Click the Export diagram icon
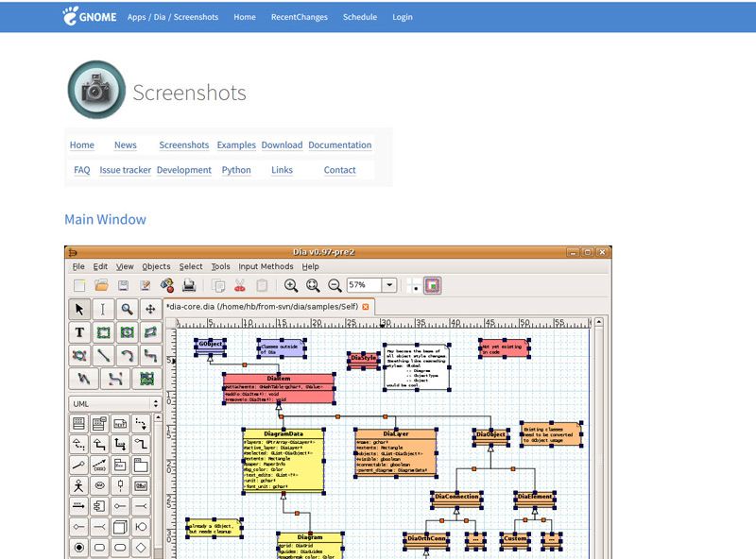This screenshot has width=756, height=559. [167, 286]
